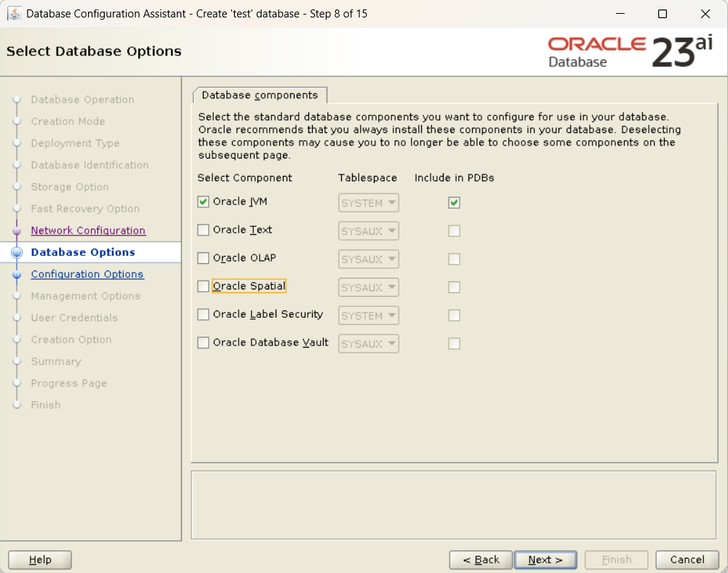The height and width of the screenshot is (573, 728).
Task: Click the Summary step
Action: tap(56, 361)
